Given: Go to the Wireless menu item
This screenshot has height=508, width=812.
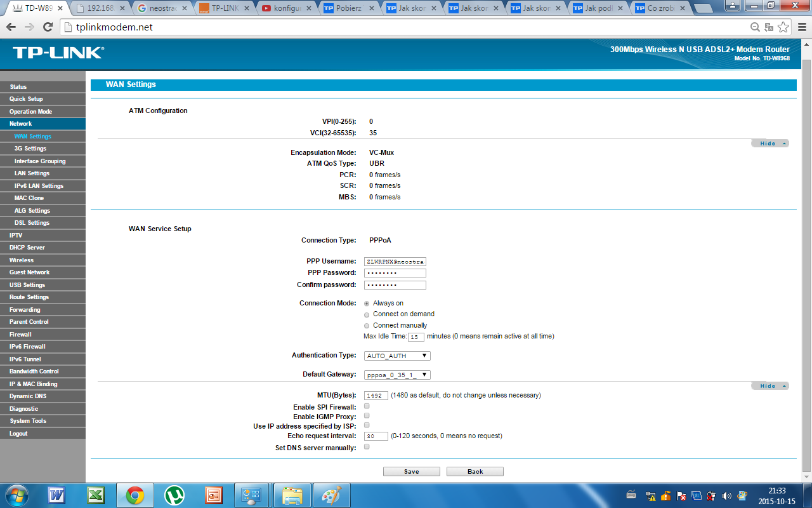Looking at the screenshot, I should [x=22, y=260].
